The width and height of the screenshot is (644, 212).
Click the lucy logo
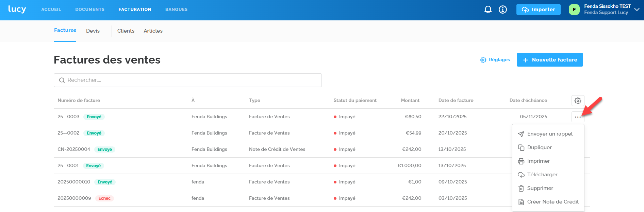tap(17, 9)
